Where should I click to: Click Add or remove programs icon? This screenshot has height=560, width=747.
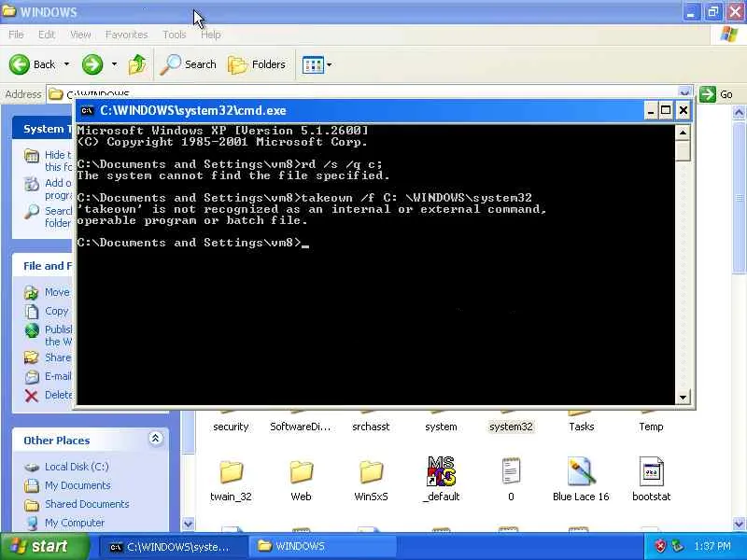[32, 183]
